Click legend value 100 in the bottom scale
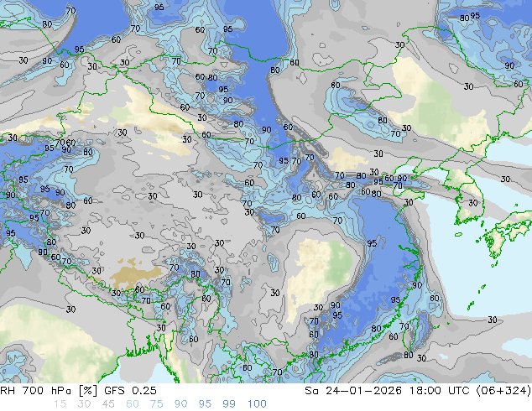The height and width of the screenshot is (411, 532). click(x=257, y=404)
